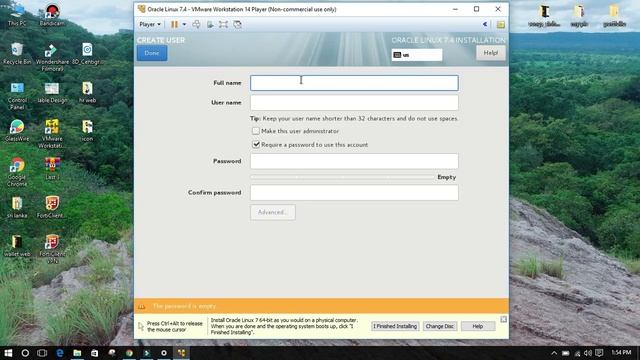Select hr web desktop icon
Image resolution: width=640 pixels, height=360 pixels.
[x=87, y=92]
